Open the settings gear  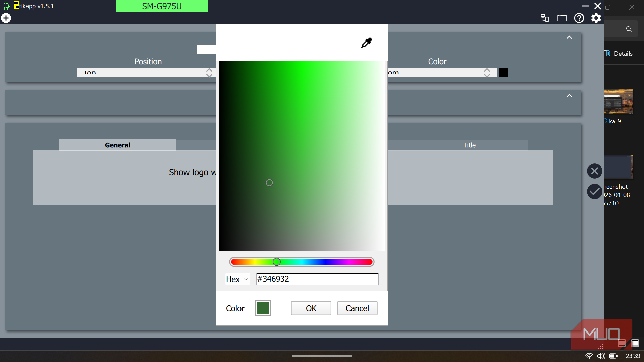tap(596, 18)
